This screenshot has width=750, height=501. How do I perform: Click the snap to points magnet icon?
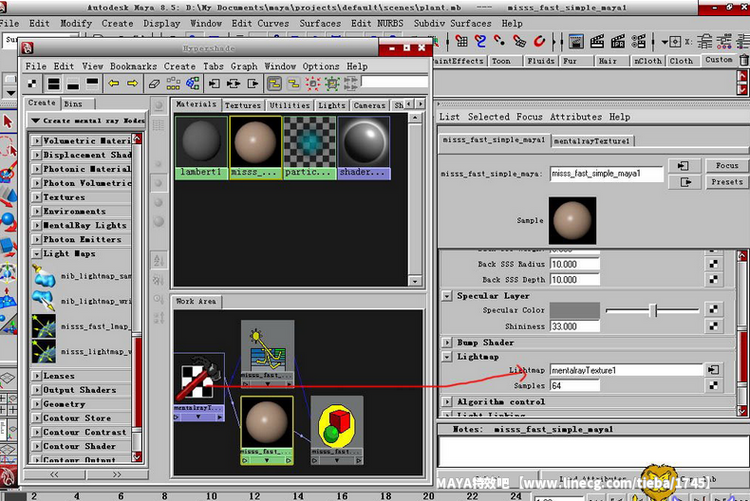[500, 42]
